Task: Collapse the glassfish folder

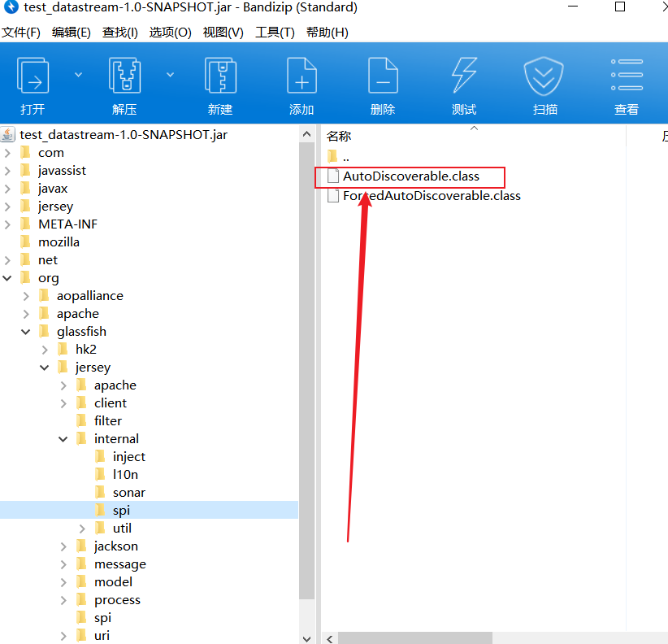Action: click(26, 332)
